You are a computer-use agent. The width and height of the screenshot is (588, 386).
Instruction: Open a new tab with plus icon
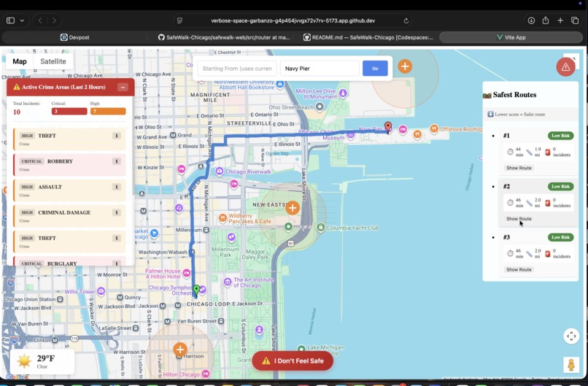coord(560,20)
